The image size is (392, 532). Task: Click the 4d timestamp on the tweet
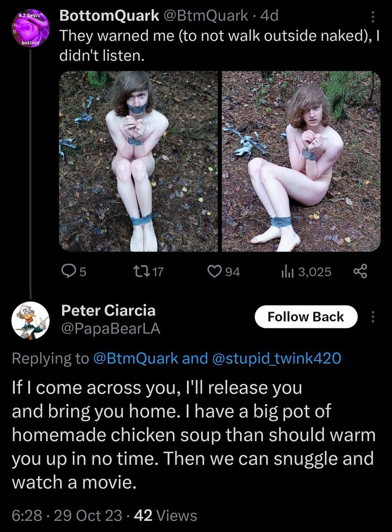tap(271, 16)
